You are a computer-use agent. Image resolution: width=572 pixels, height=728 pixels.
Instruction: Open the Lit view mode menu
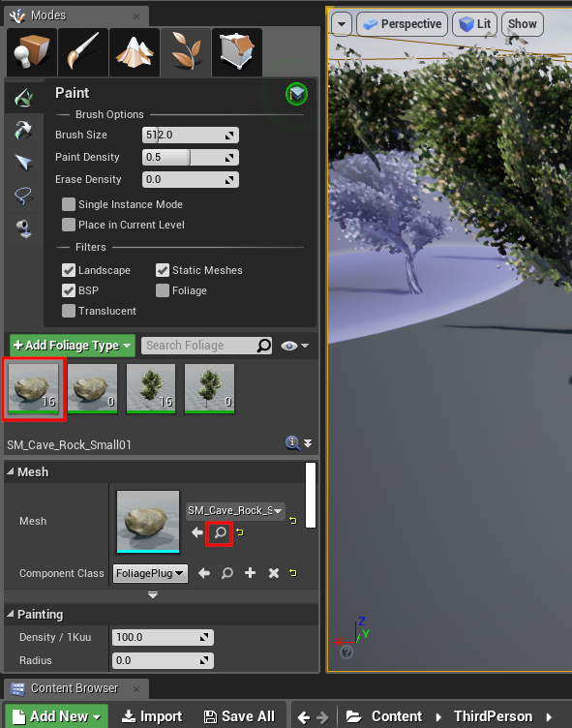coord(475,24)
